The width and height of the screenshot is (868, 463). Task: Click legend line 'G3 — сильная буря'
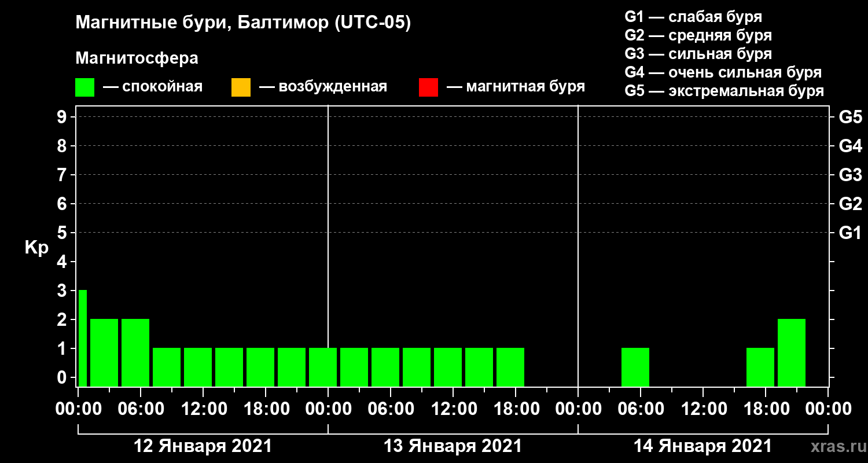coord(698,54)
